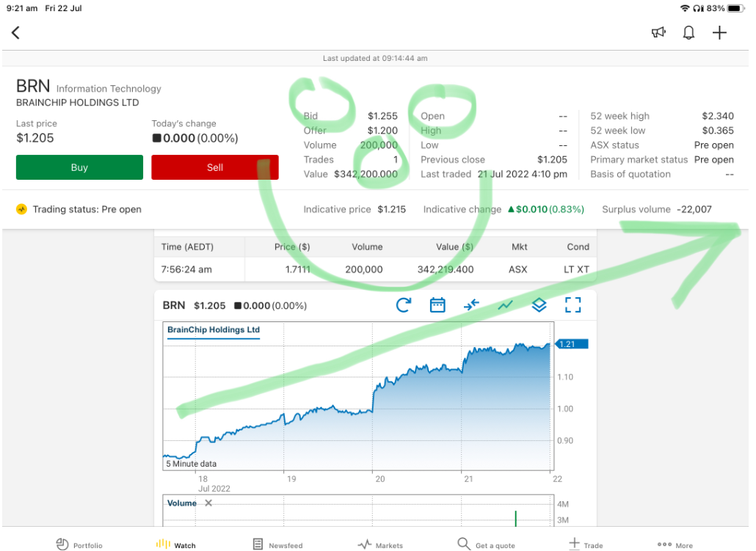
Task: Tap the 5 Minute data label
Action: (x=192, y=464)
